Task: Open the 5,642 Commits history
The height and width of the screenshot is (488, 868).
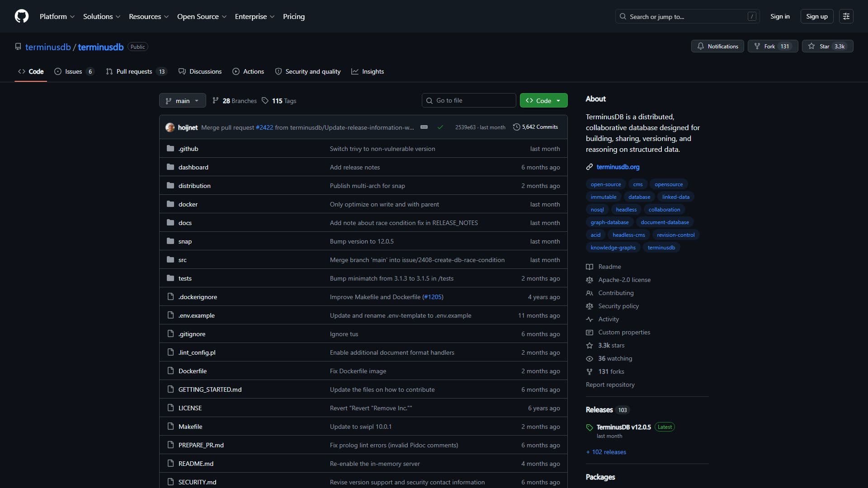Action: tap(536, 127)
